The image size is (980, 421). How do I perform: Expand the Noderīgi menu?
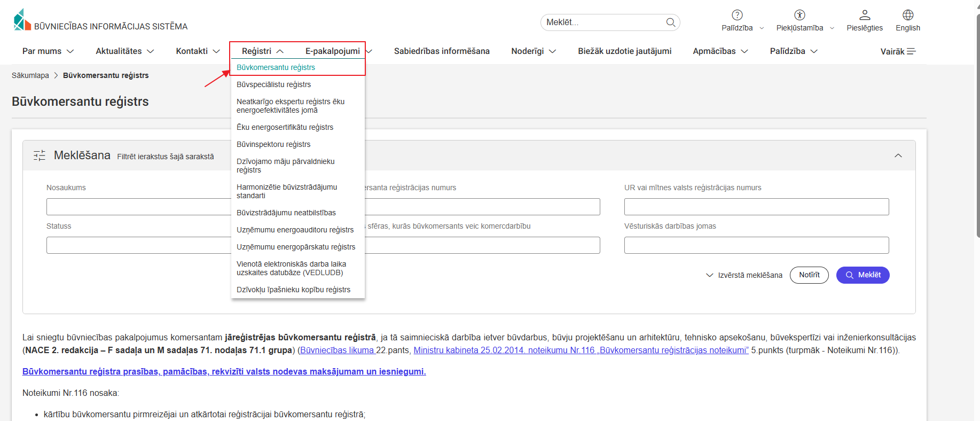pos(534,51)
